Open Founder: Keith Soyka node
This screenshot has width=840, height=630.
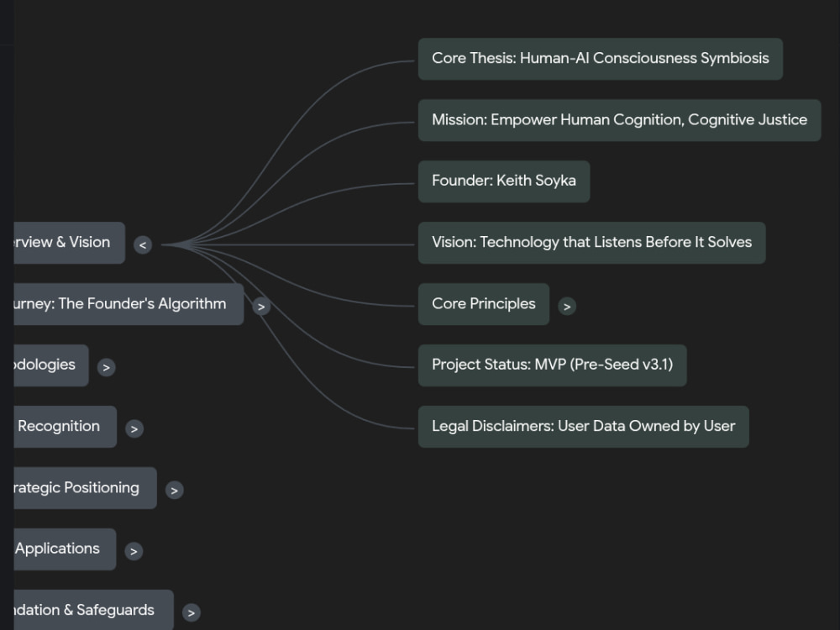click(504, 181)
